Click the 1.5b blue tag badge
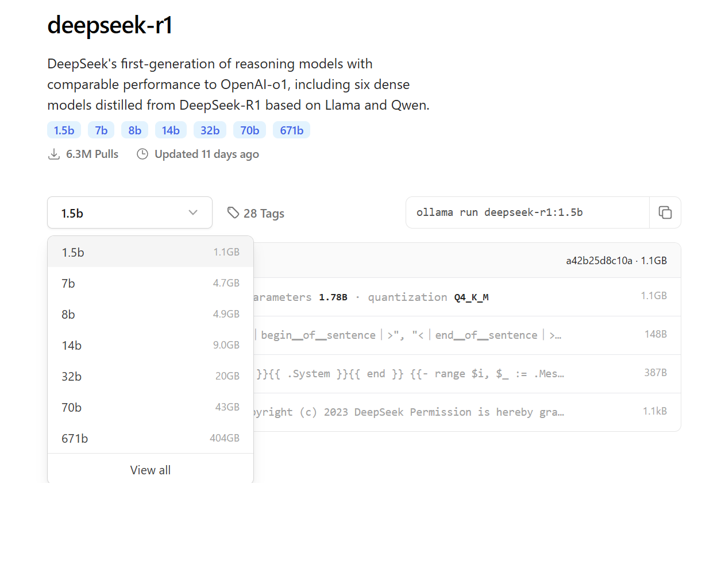Screen dimensions: 702x588 pos(64,130)
